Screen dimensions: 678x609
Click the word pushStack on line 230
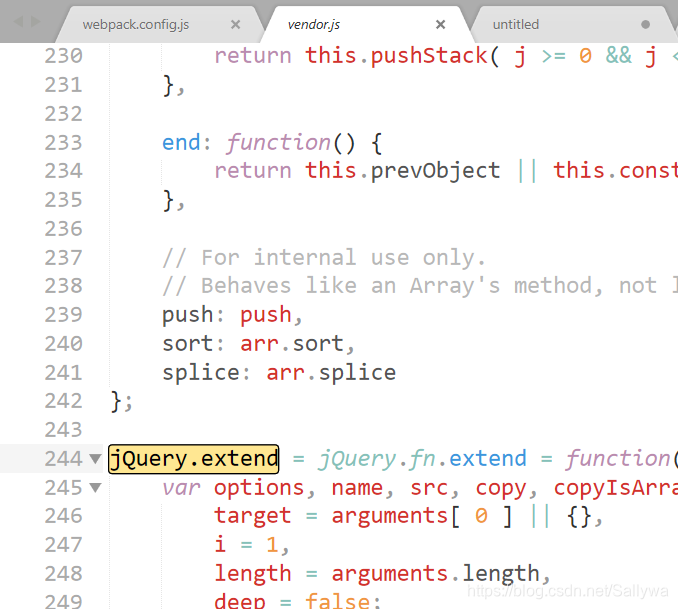click(429, 56)
